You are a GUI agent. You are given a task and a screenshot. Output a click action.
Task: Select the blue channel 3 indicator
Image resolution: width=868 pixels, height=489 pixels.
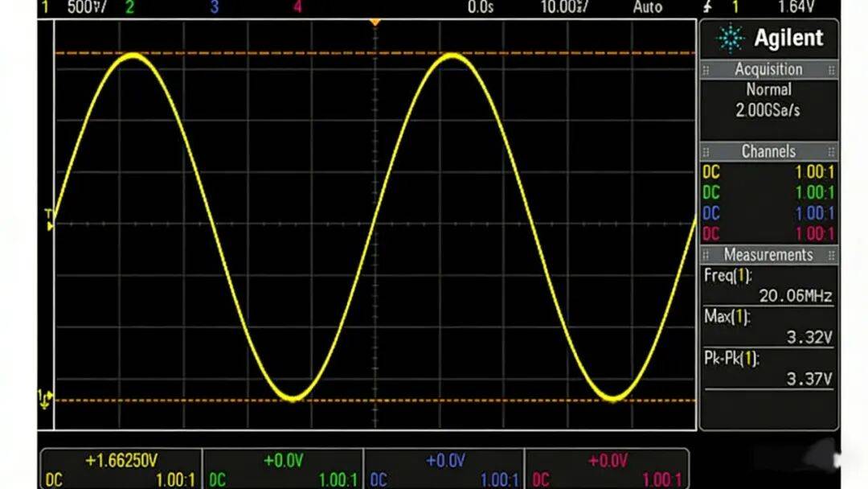215,7
